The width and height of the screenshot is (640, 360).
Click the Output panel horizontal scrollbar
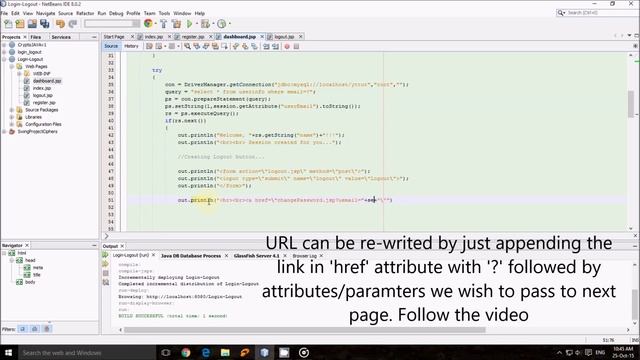tap(304, 330)
